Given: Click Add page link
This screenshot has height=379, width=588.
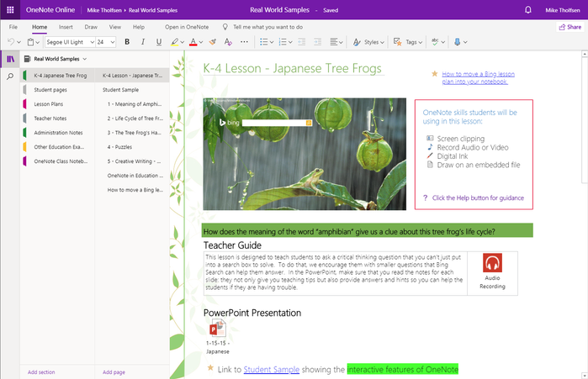Looking at the screenshot, I should click(x=114, y=372).
